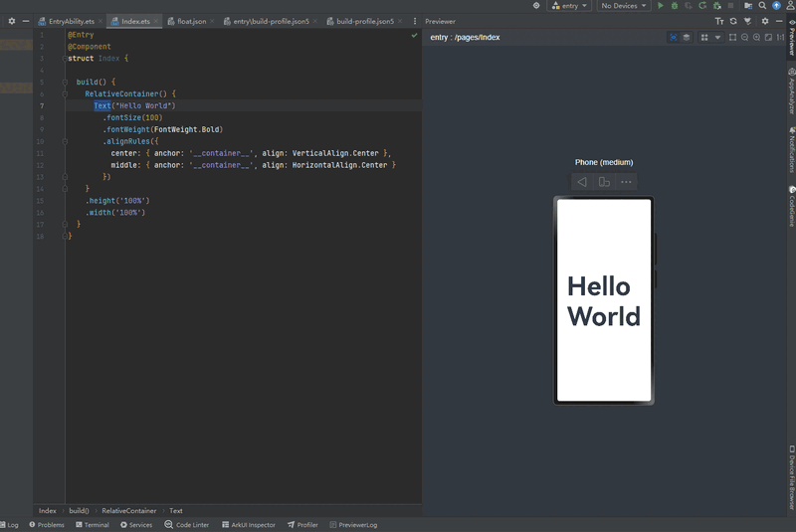Toggle the Previewer side panel

[792, 40]
